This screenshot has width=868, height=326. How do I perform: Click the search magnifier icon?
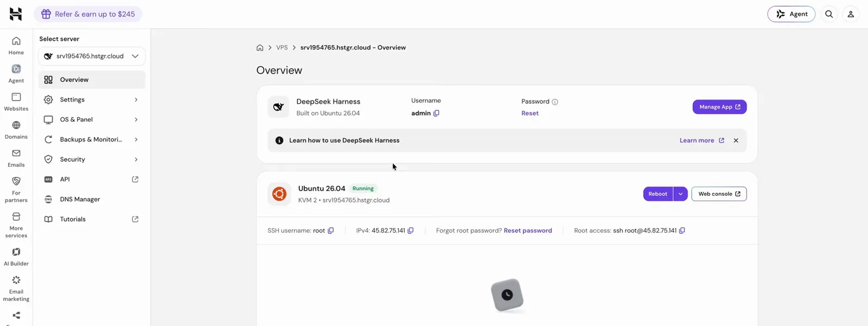click(829, 14)
